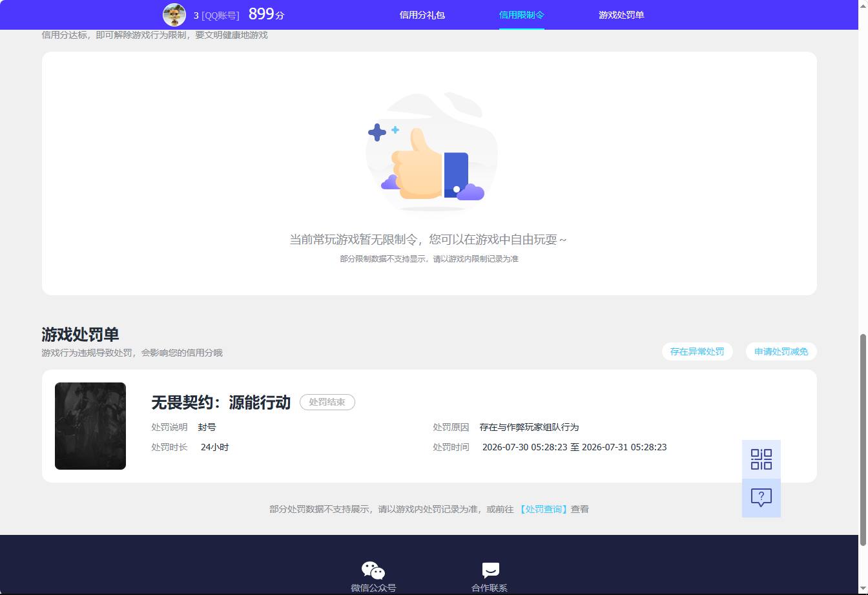Click the 当前常玩游戏暂无限制令 message
The width and height of the screenshot is (868, 595).
428,240
